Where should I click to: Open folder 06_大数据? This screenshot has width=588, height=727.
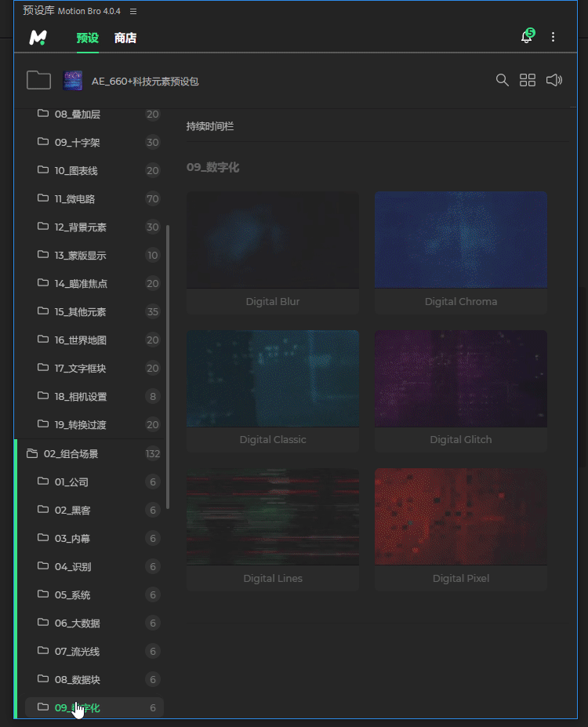(94, 623)
